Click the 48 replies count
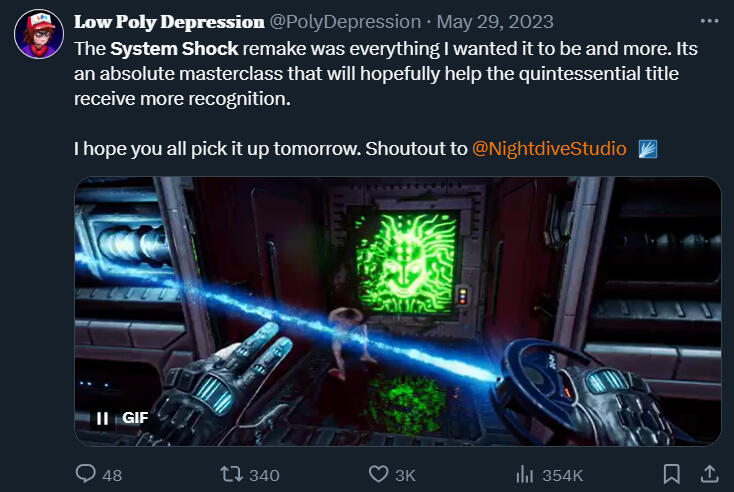 [x=112, y=476]
